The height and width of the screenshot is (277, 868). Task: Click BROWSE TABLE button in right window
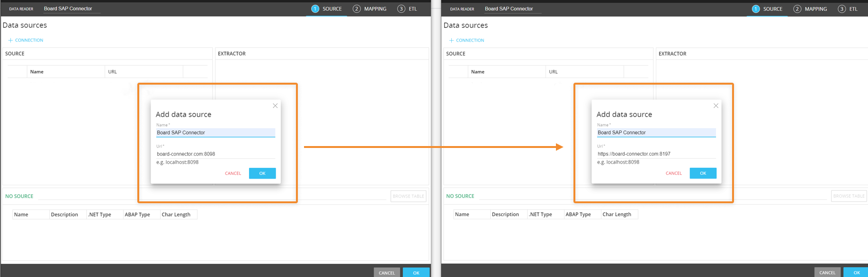[x=849, y=196]
